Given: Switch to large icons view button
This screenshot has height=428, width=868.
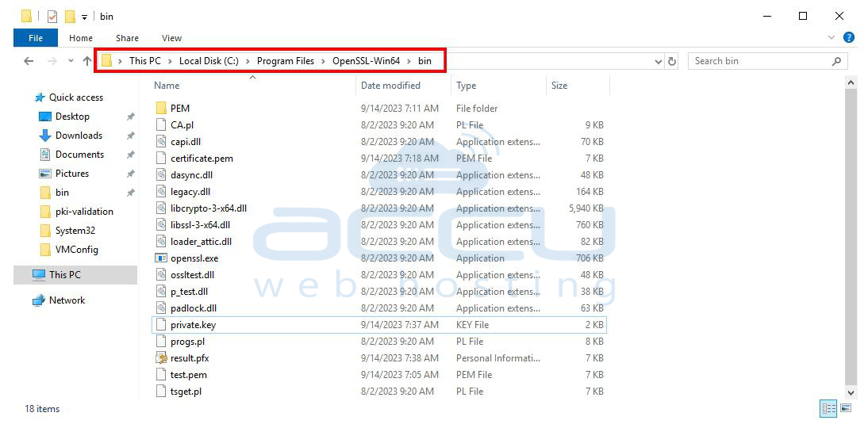Looking at the screenshot, I should point(846,409).
